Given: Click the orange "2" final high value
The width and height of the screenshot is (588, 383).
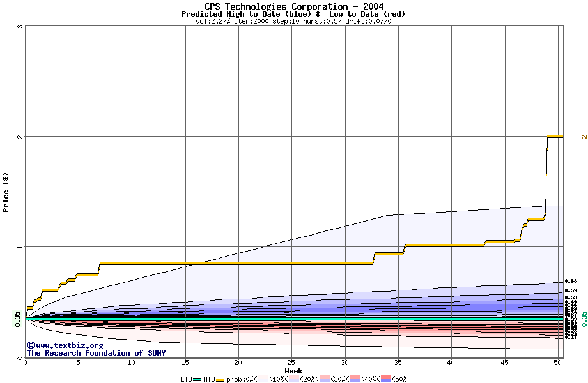Looking at the screenshot, I should [x=584, y=136].
